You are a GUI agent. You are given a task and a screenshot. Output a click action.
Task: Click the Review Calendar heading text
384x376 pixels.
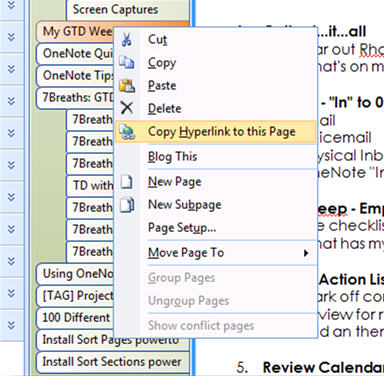click(323, 367)
